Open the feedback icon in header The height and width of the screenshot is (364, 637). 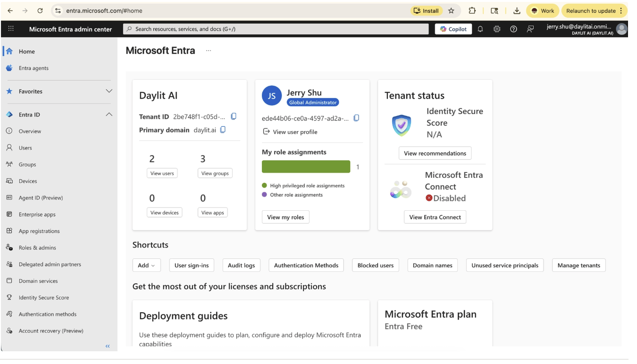click(530, 29)
